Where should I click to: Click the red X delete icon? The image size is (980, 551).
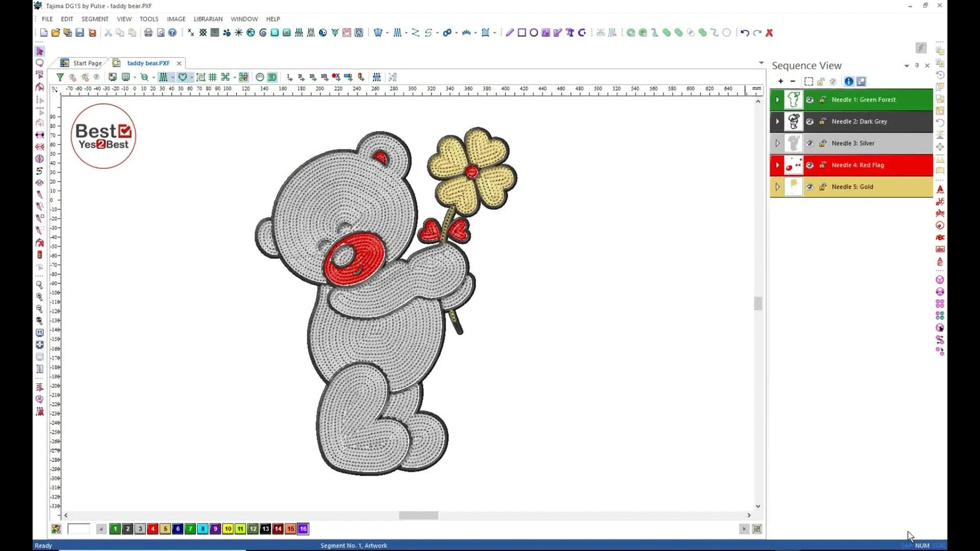(769, 33)
